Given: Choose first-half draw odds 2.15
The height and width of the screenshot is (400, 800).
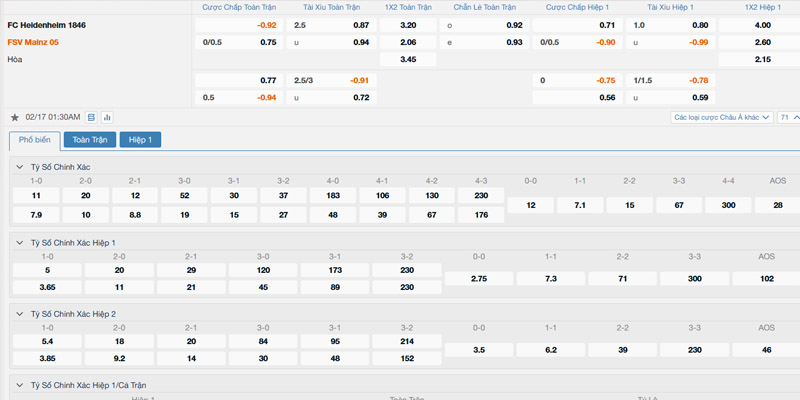Looking at the screenshot, I should coord(760,59).
